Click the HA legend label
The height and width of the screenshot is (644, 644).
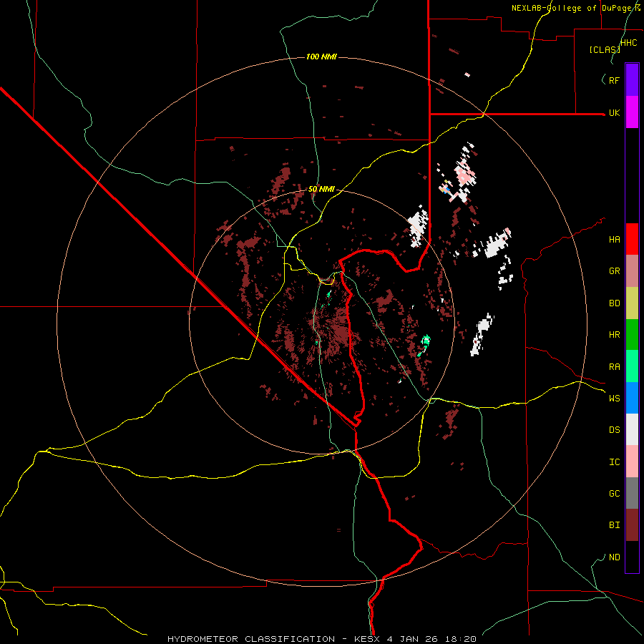coord(614,240)
